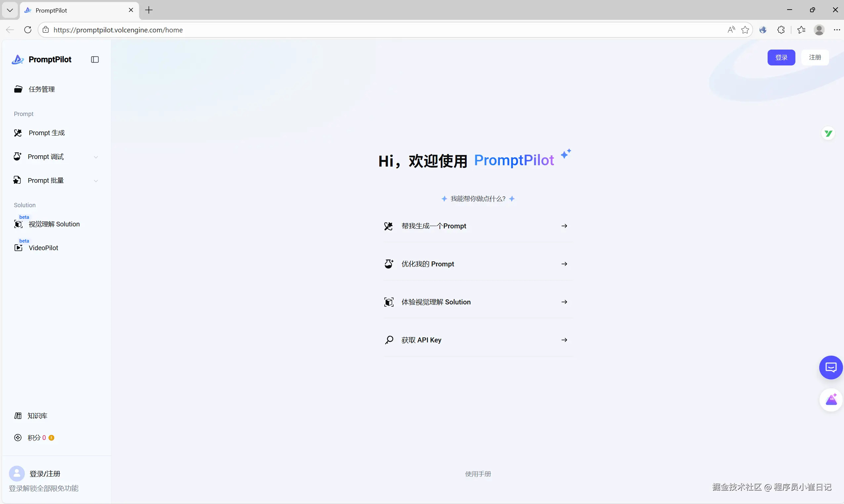This screenshot has width=844, height=504.
Task: Expand the Prompt 批量 submenu chevron
Action: coord(96,181)
